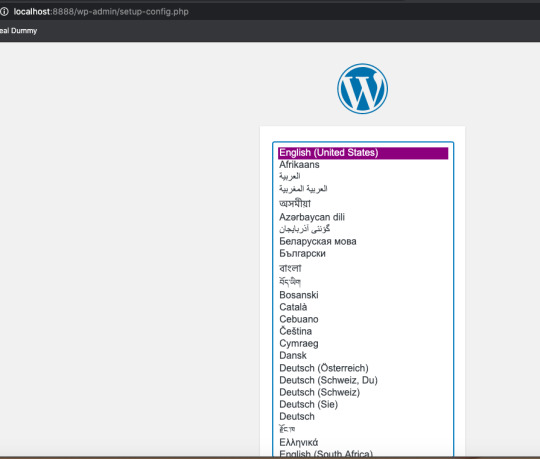Screen dimensions: 540x459
Task: Select Ελληνικά language option
Action: click(363, 442)
